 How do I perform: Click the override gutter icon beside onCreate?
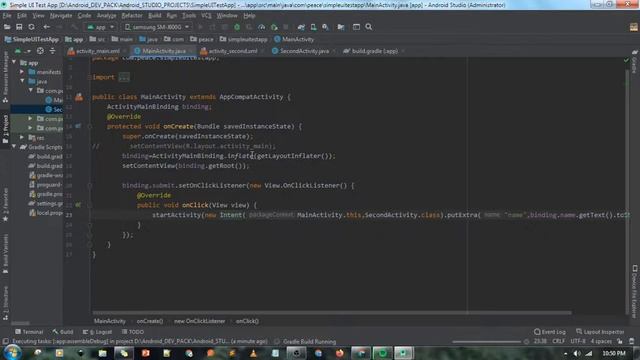(x=78, y=127)
